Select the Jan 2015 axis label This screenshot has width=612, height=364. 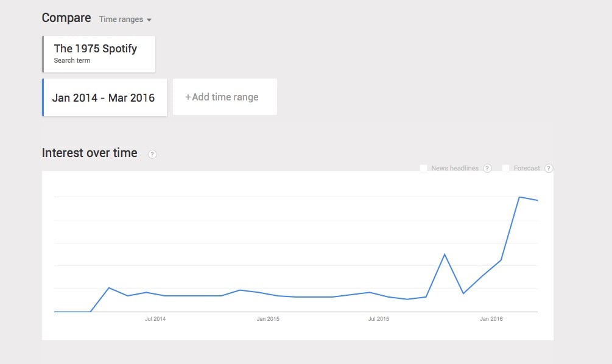(268, 319)
